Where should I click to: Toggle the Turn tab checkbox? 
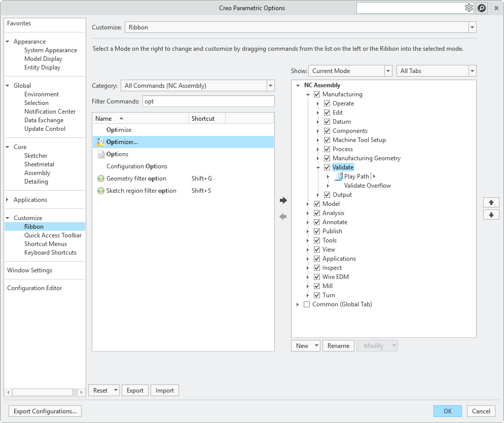(x=317, y=295)
